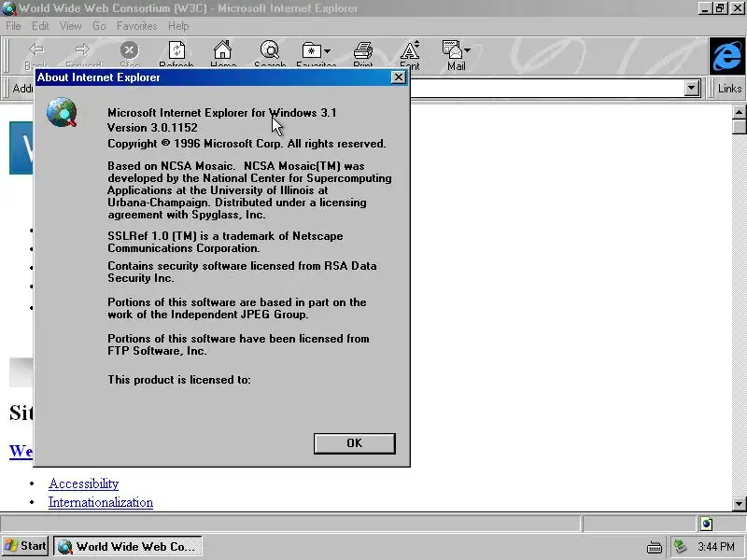Viewport: 747px width, 560px height.
Task: Open the Go menu
Action: tap(99, 26)
